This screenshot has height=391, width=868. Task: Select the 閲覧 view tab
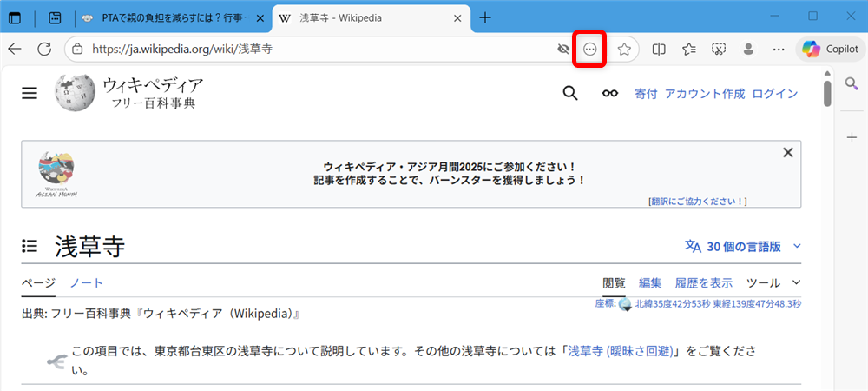coord(614,283)
